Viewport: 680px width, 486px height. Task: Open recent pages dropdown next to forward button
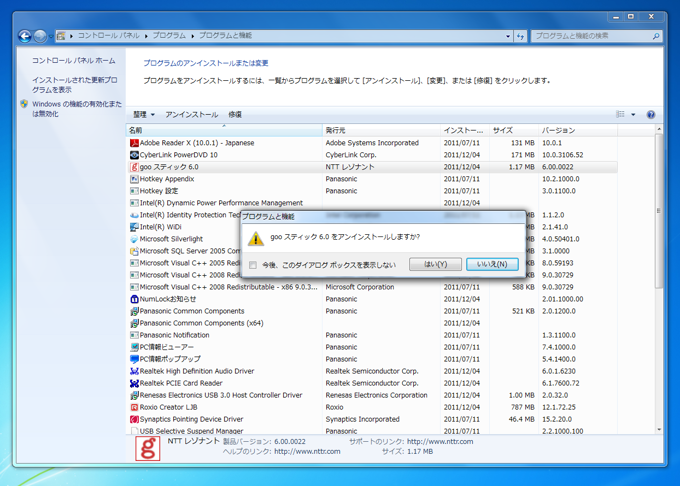(x=51, y=36)
